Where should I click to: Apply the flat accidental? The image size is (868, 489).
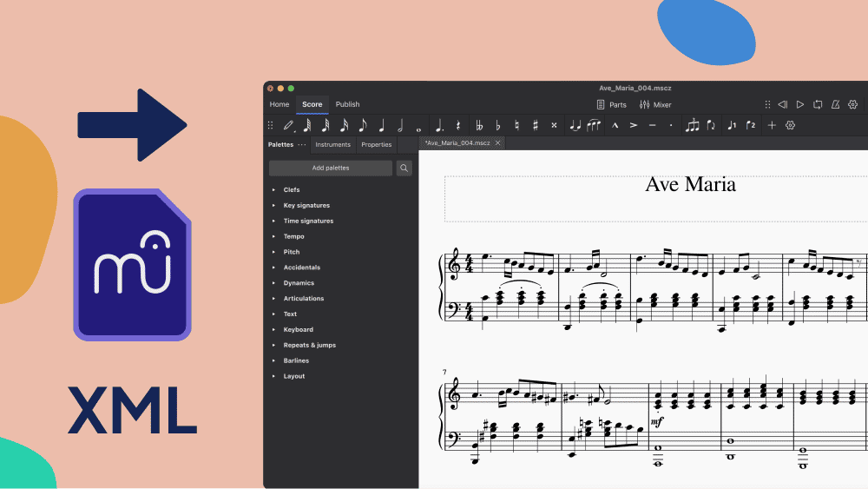[x=498, y=126]
